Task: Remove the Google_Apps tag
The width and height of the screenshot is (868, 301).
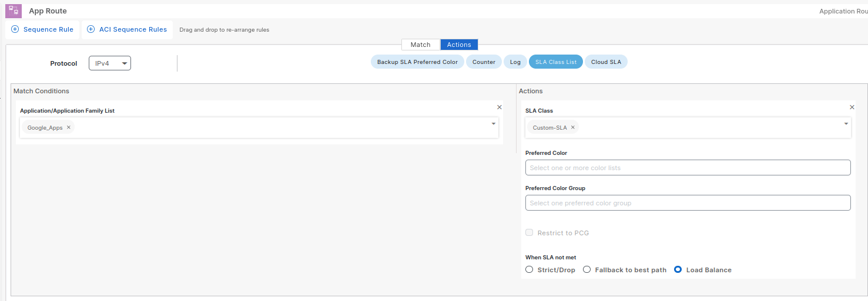Action: (x=69, y=127)
